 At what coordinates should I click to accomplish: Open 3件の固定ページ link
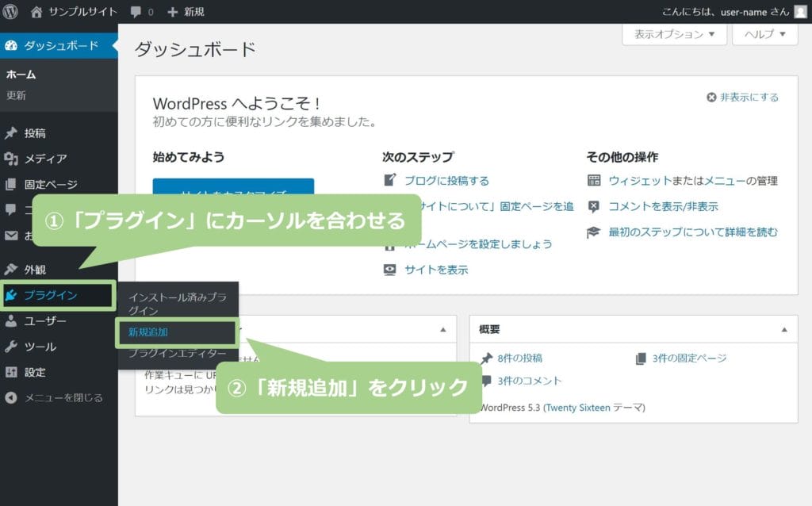(689, 358)
